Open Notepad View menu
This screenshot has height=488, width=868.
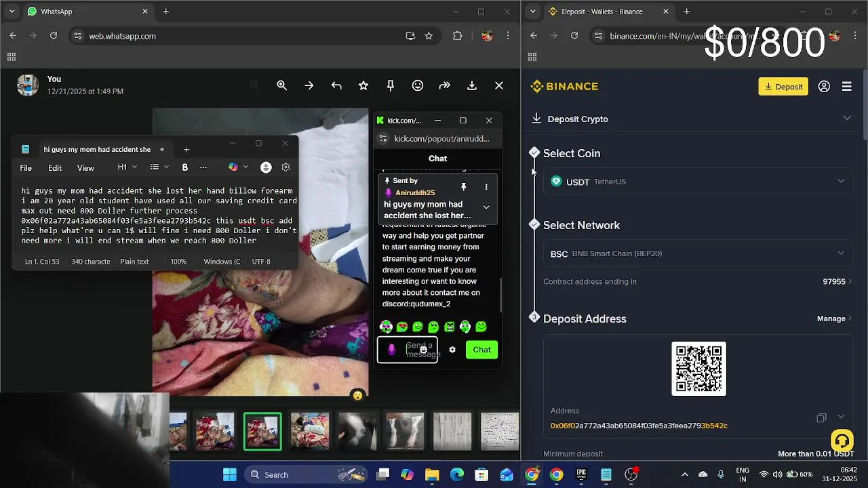(85, 167)
